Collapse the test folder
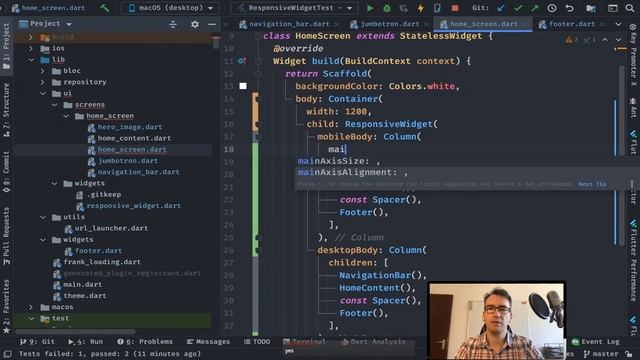Image resolution: width=640 pixels, height=360 pixels. coord(31,318)
